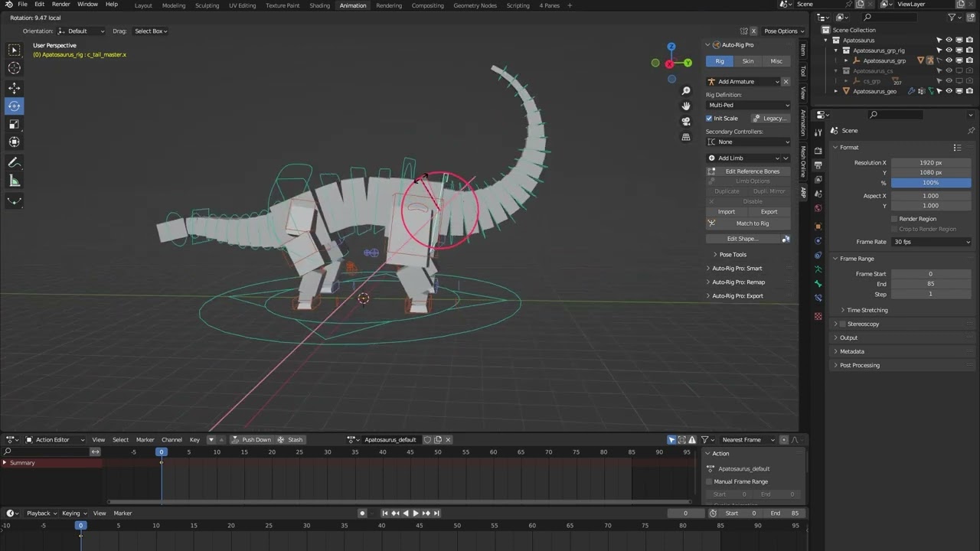Click Edit Reference Bones button
Screen dimensions: 980x551
(x=748, y=171)
